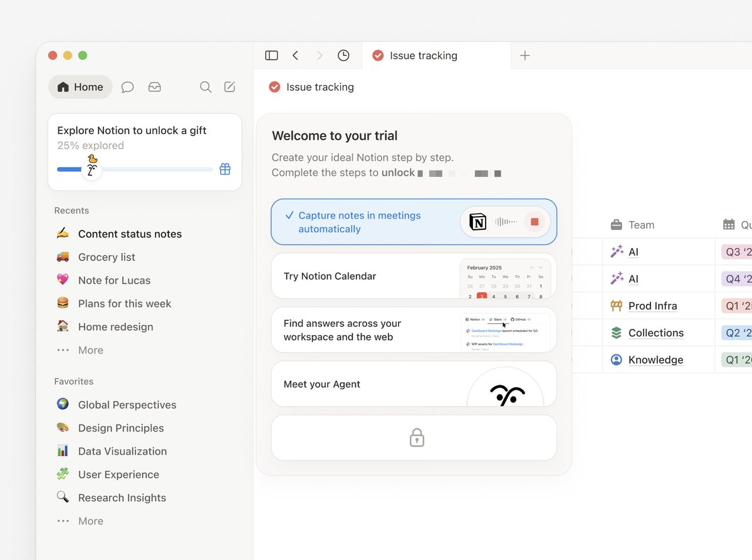Open Content status notes page
The height and width of the screenshot is (560, 752).
point(130,234)
